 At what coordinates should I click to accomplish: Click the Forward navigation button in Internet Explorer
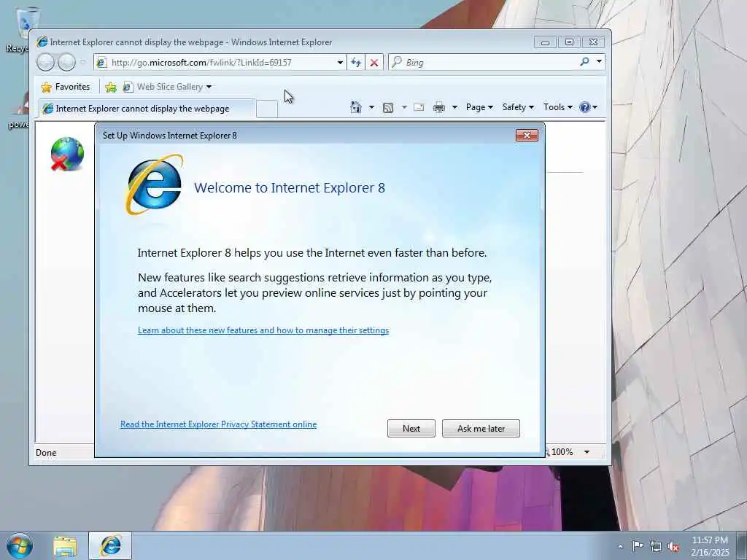(x=66, y=63)
